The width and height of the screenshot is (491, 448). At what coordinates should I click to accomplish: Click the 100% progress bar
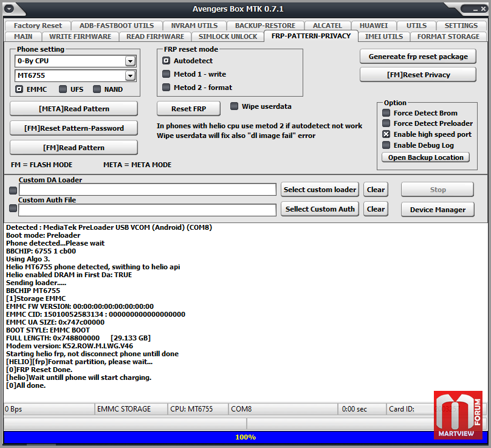click(x=245, y=437)
